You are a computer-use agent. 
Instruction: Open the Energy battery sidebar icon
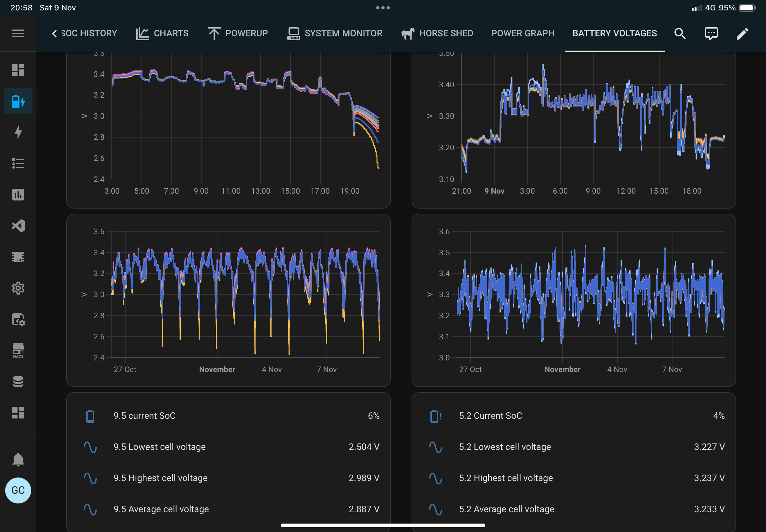[18, 101]
